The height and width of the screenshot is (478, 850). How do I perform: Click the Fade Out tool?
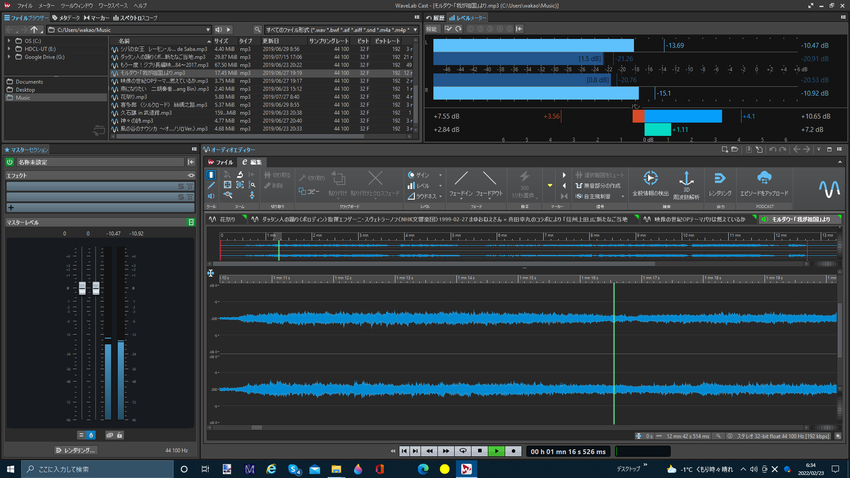point(489,183)
